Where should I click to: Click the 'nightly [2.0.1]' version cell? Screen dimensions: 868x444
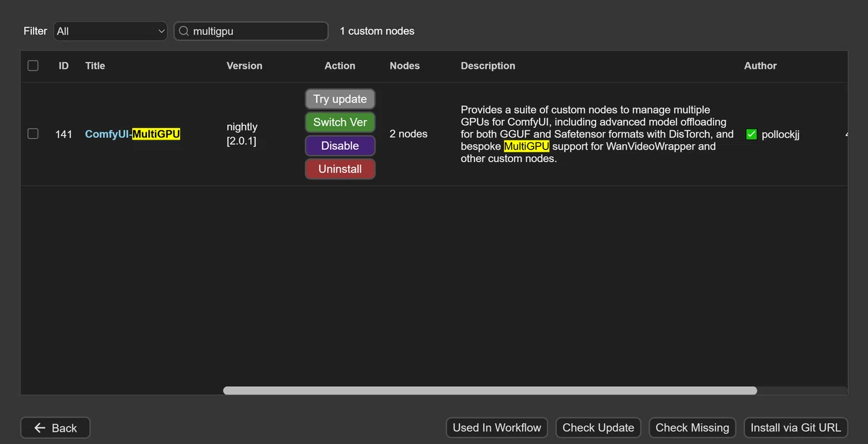(242, 134)
